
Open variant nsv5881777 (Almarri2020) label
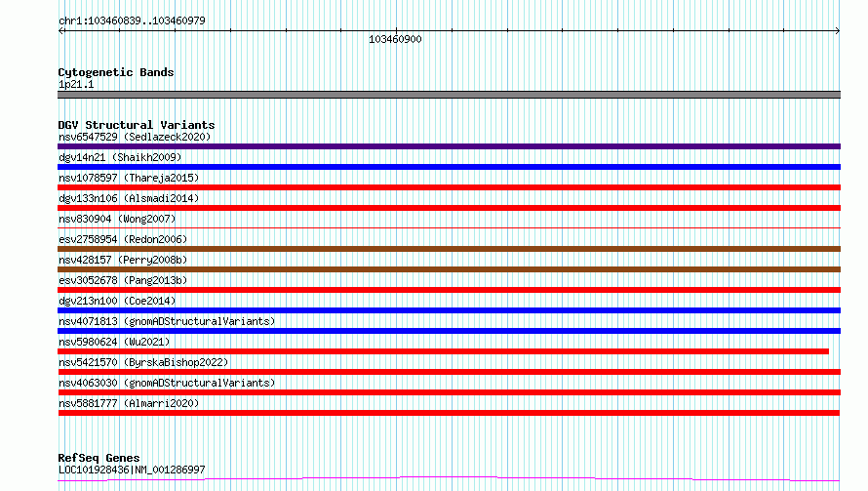[129, 403]
